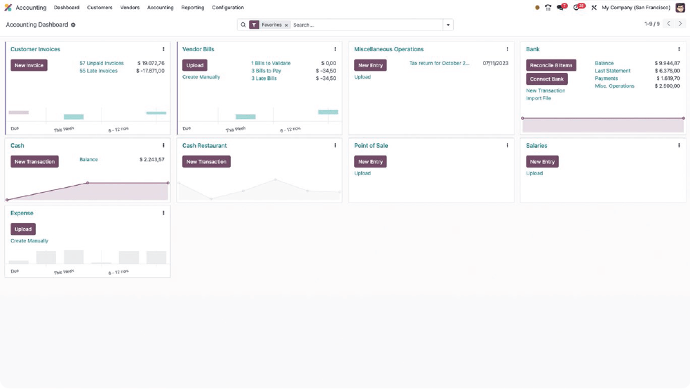Open the messages conversation icon
The height and width of the screenshot is (389, 690).
[x=561, y=7]
